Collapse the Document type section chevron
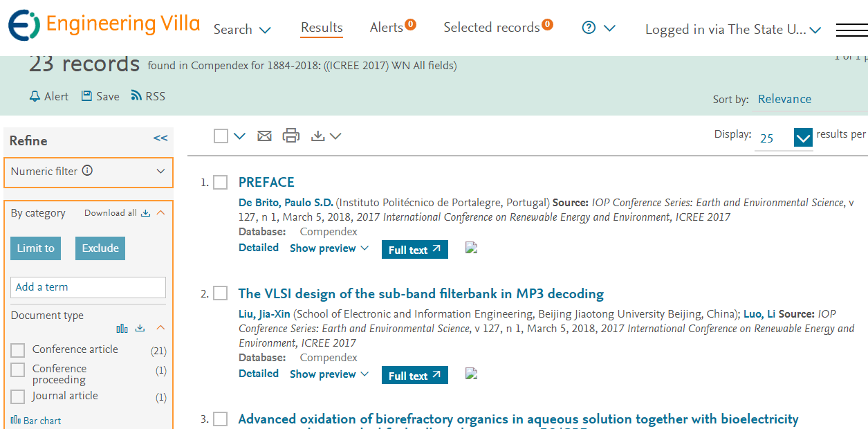This screenshot has width=868, height=429. 160,328
